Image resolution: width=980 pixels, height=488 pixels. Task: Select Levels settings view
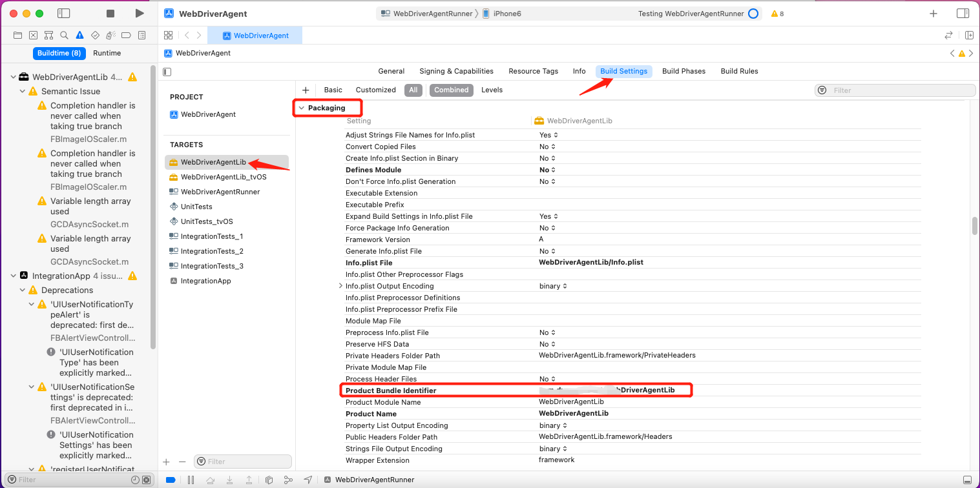[x=492, y=90]
